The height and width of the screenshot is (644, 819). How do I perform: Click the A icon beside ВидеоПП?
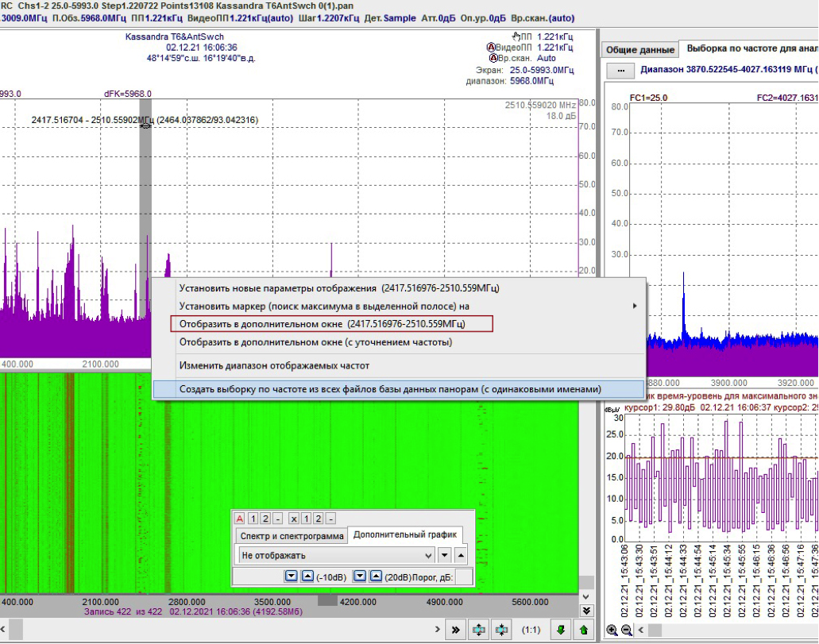[x=490, y=47]
